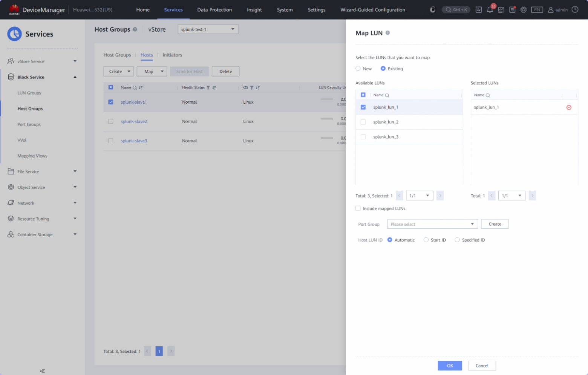Image resolution: width=588 pixels, height=375 pixels.
Task: Cancel the Map LUN dialog
Action: click(x=482, y=366)
